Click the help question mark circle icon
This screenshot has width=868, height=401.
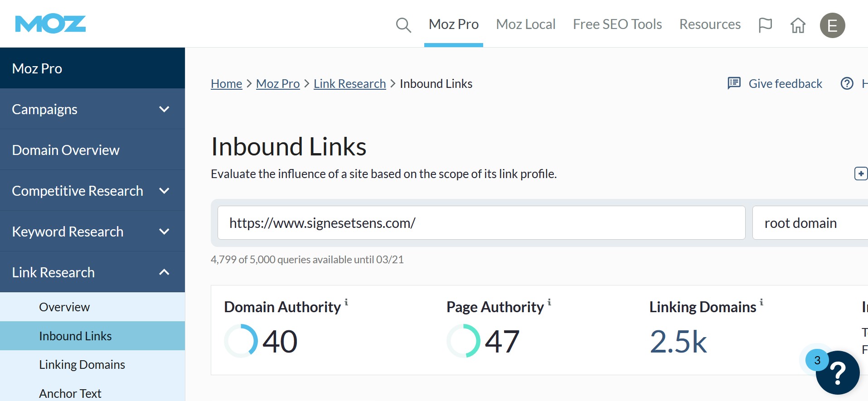click(847, 83)
